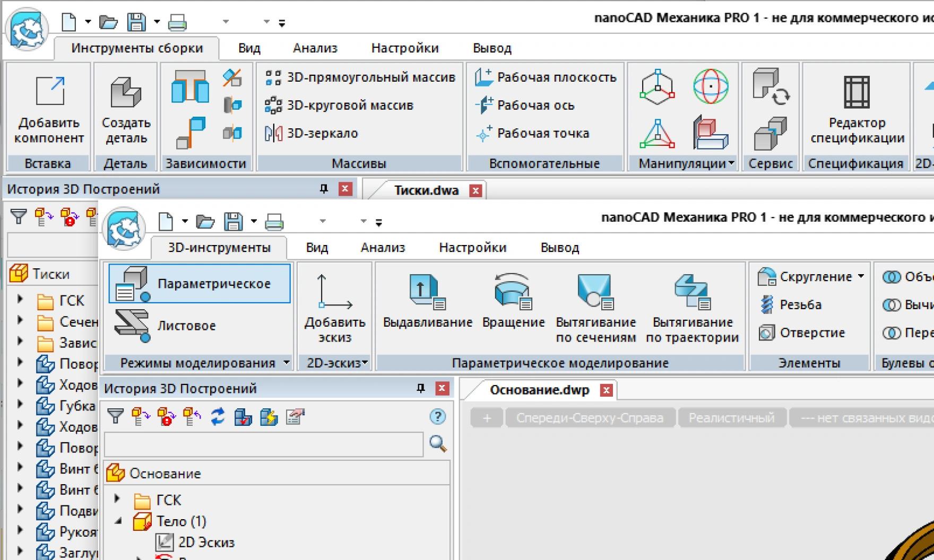Screen dimensions: 934x560
Task: Pin the lower История 3D Построений panel
Action: click(421, 389)
